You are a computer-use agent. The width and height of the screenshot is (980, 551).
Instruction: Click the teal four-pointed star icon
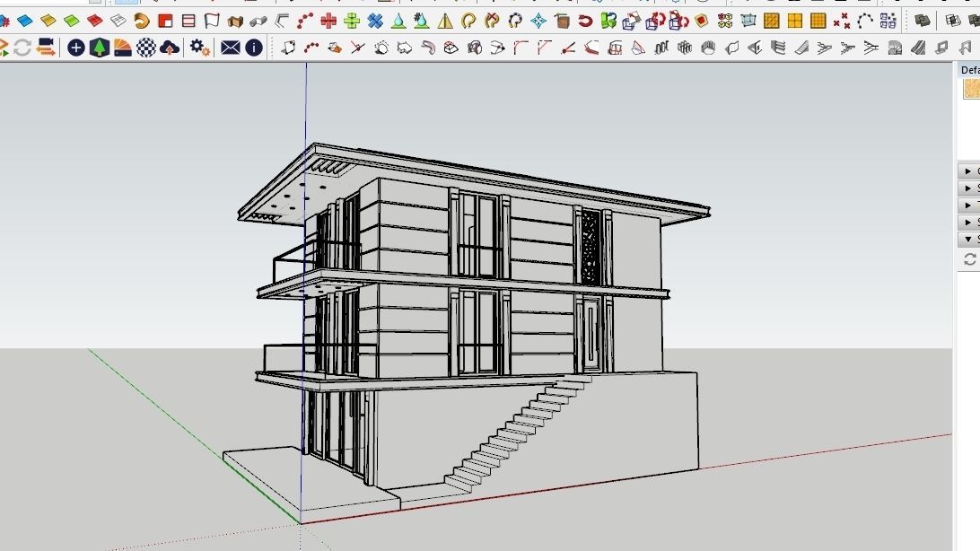(538, 22)
